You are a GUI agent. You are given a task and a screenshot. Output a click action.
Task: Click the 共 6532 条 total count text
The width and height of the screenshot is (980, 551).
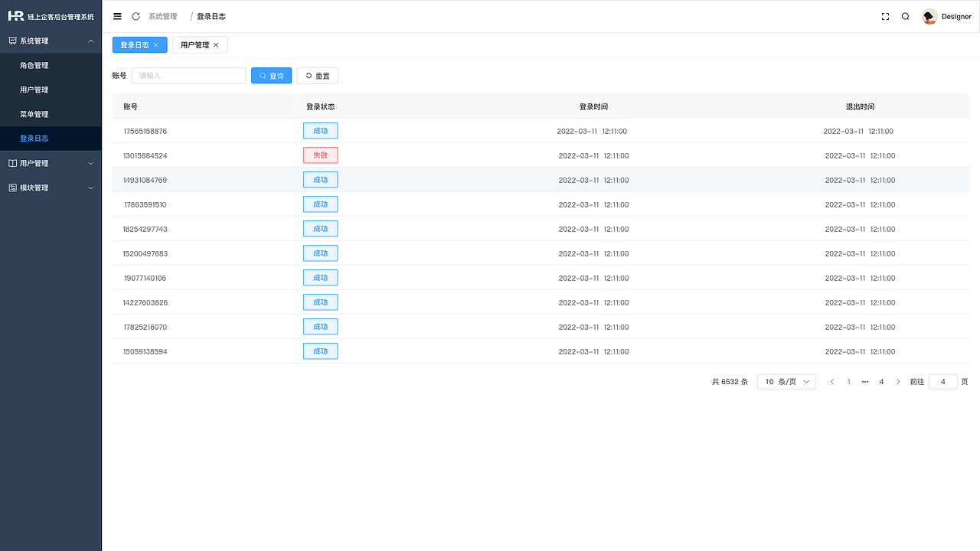pyautogui.click(x=730, y=382)
